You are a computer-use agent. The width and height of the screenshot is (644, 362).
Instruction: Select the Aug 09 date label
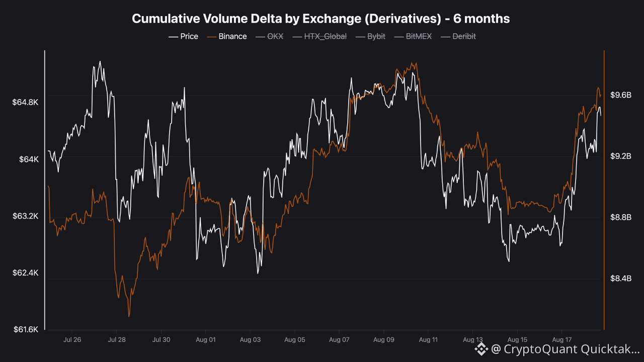pos(383,339)
